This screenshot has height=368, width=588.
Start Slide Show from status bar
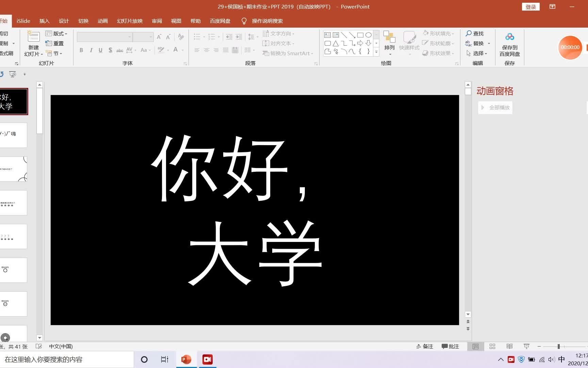tap(526, 346)
